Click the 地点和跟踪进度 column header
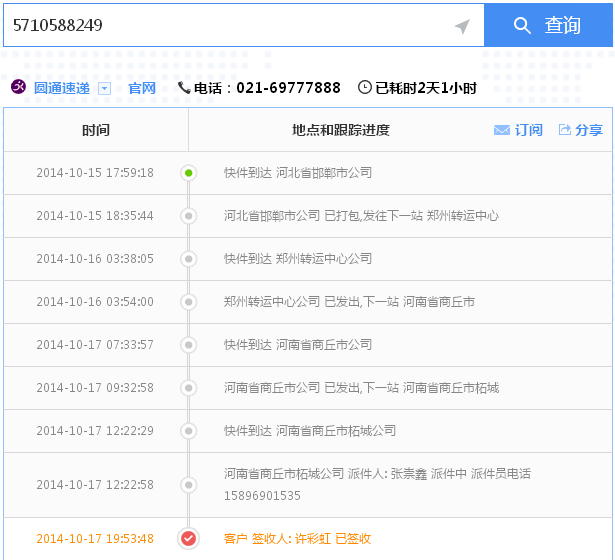Screen dimensions: 615x560 (340, 130)
